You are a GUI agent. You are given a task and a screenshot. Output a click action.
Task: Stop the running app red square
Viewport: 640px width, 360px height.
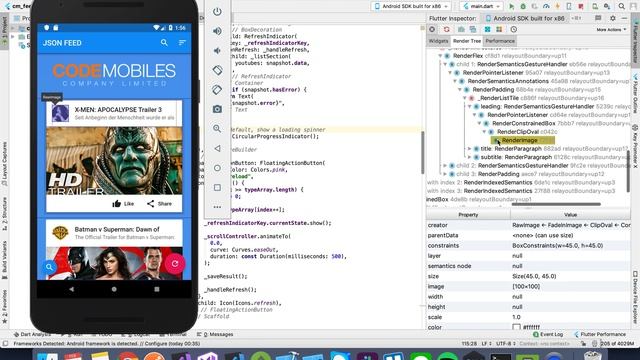pos(581,6)
